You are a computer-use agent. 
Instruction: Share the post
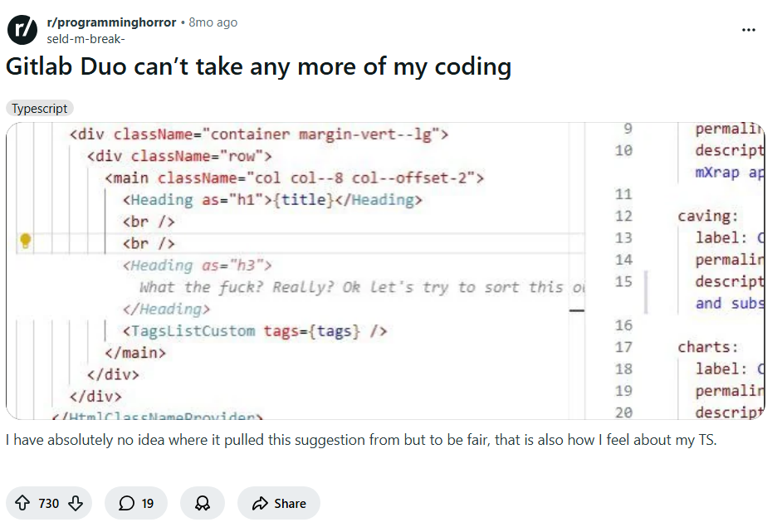point(278,503)
